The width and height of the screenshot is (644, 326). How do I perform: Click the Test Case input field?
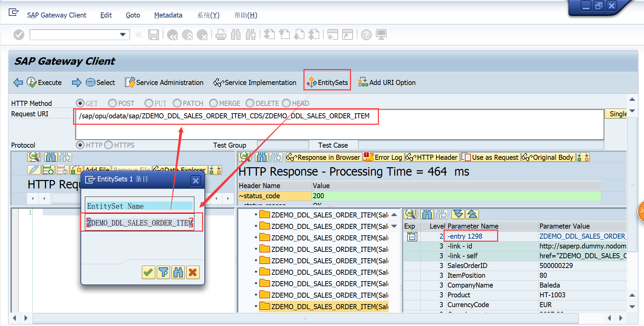[481, 145]
